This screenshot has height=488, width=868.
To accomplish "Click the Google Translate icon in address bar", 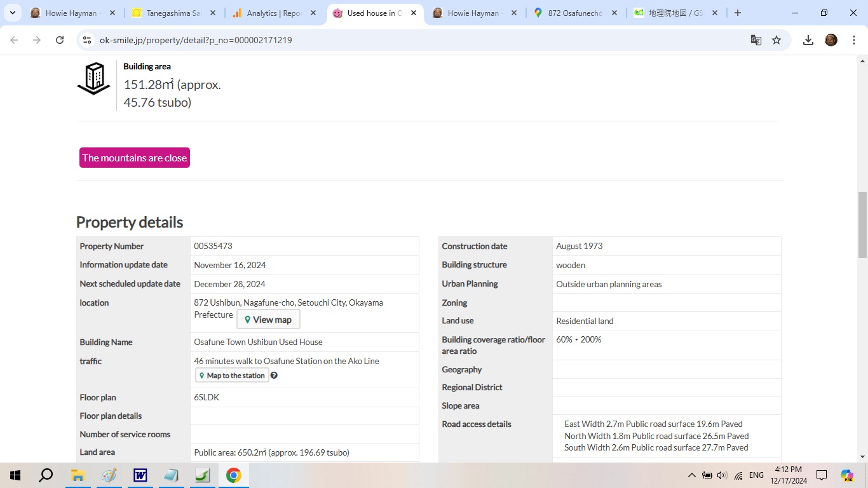I will click(x=756, y=40).
